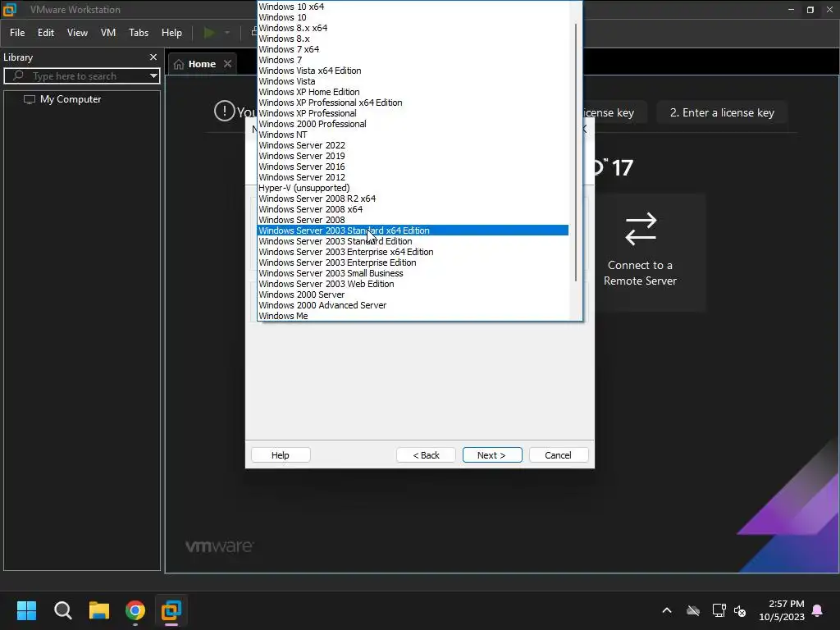Select Windows 10 x64 from the list

pyautogui.click(x=413, y=7)
